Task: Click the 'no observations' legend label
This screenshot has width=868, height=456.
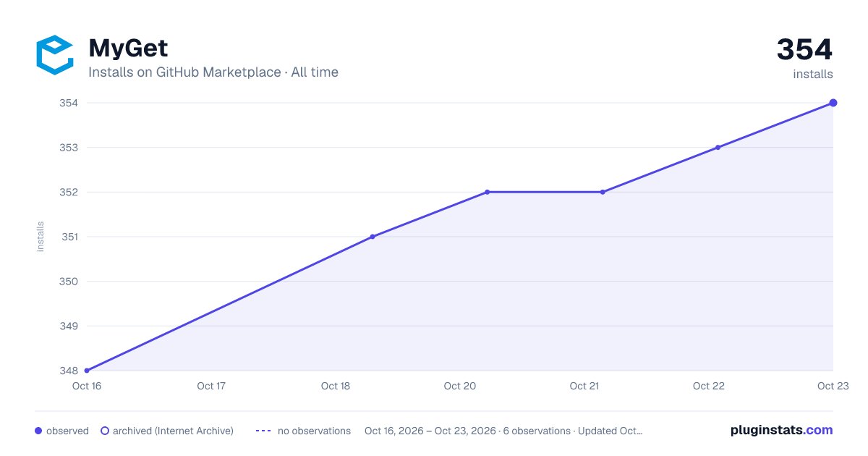Action: click(x=314, y=431)
